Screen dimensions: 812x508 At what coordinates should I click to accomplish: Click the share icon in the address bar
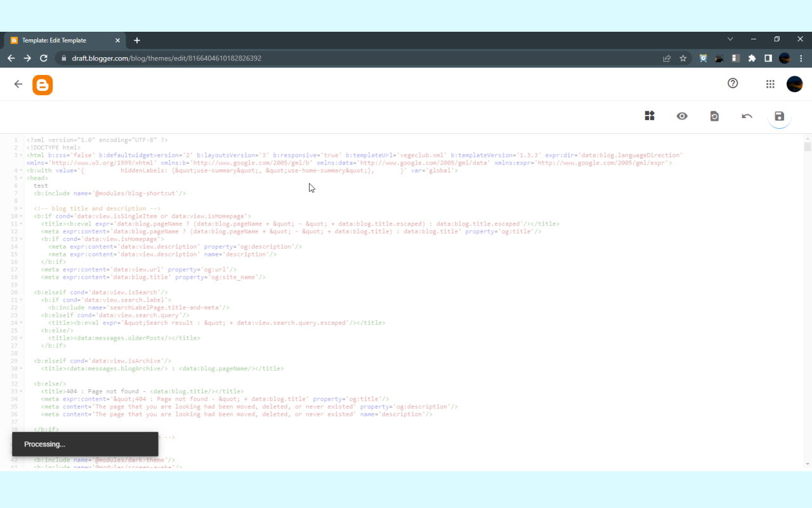[x=667, y=58]
